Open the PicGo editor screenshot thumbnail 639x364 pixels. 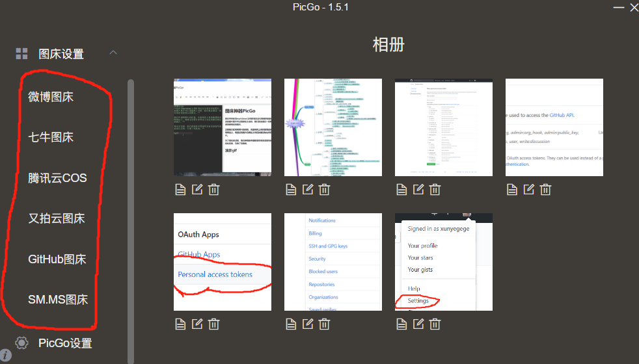tap(223, 127)
